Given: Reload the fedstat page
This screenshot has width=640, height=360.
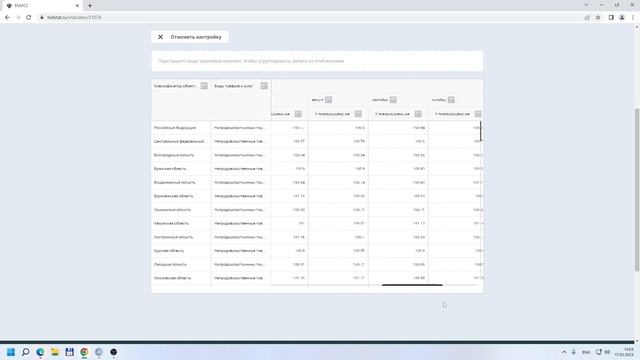Looking at the screenshot, I should (x=29, y=18).
